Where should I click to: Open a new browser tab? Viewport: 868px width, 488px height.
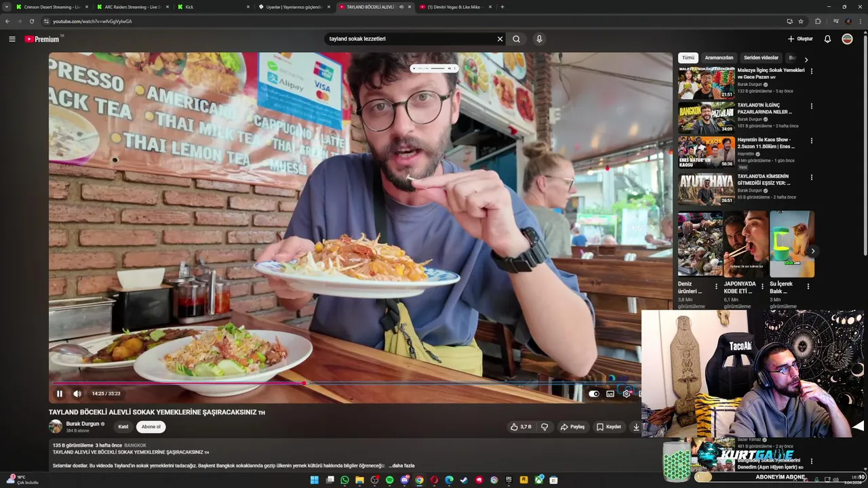pos(502,7)
